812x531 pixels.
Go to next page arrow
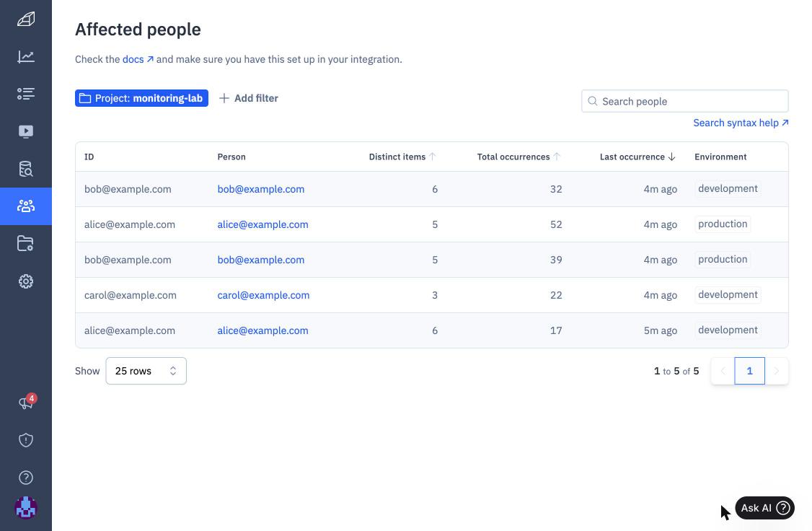pyautogui.click(x=776, y=371)
